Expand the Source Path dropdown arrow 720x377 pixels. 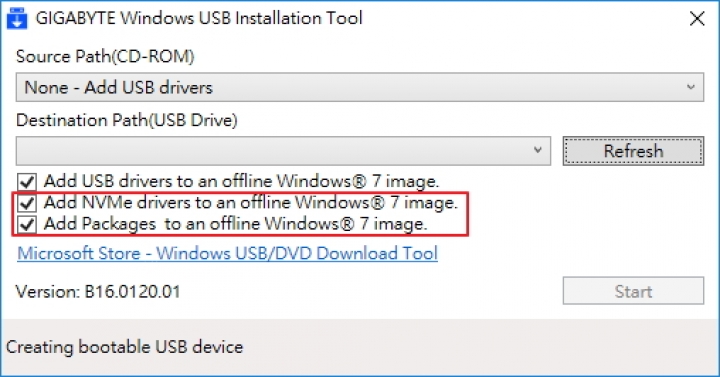(x=691, y=87)
